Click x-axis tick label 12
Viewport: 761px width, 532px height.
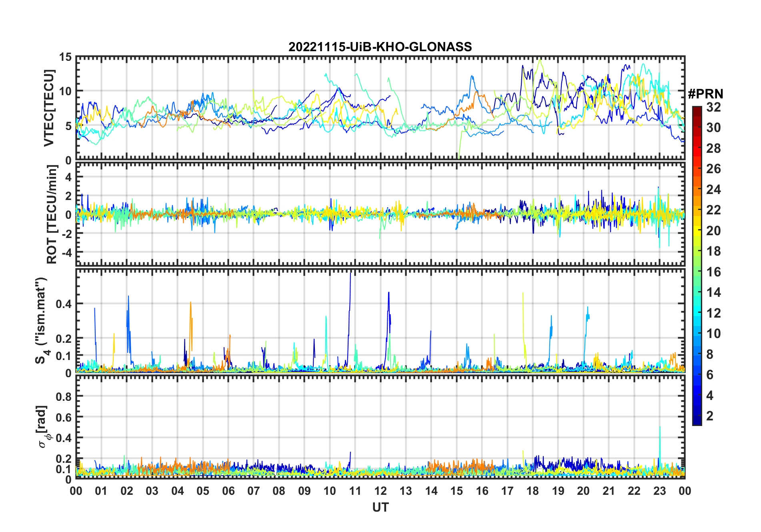[x=380, y=491]
